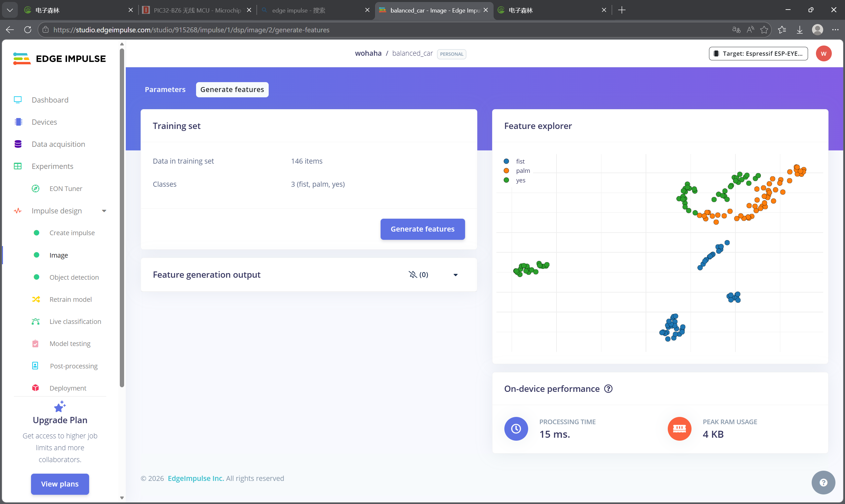Open Dashboard via its monitor icon
The width and height of the screenshot is (845, 504).
point(18,100)
